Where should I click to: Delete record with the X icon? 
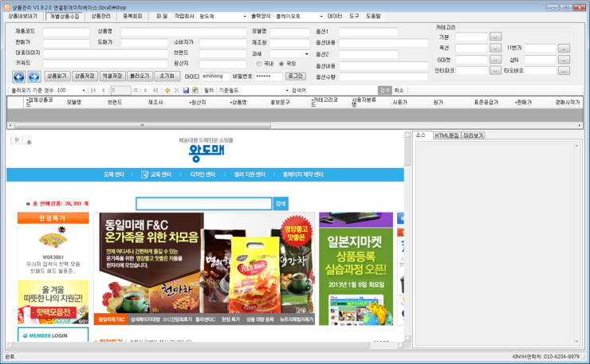(176, 90)
